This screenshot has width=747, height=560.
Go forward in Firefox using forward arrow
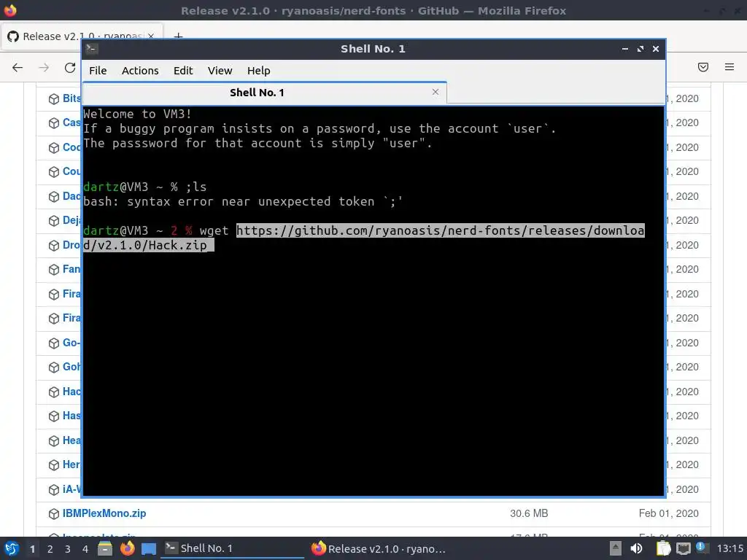click(44, 68)
